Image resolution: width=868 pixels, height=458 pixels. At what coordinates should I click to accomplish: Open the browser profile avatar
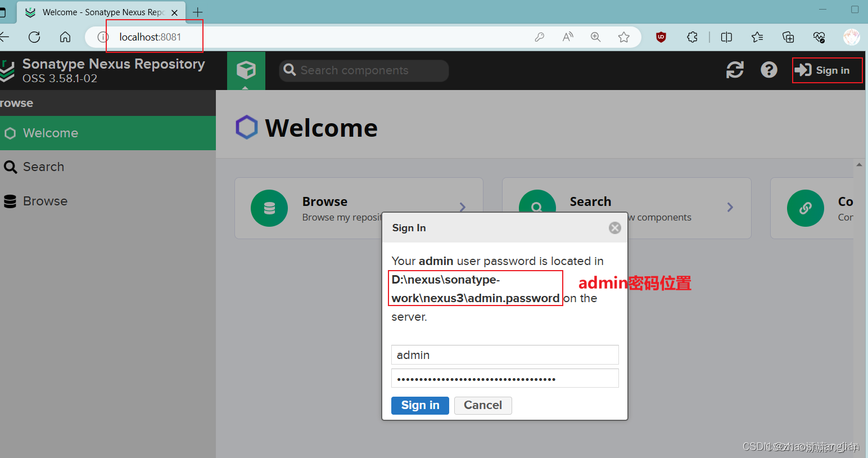[x=852, y=37]
